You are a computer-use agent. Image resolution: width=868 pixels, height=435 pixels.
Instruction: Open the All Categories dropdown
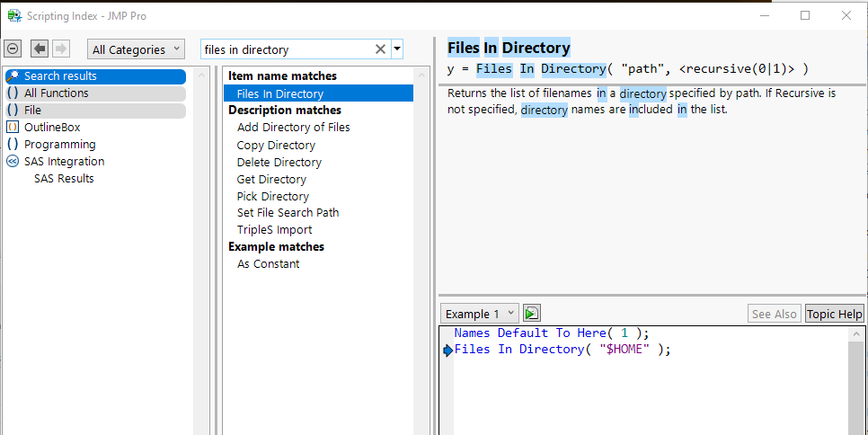(135, 49)
